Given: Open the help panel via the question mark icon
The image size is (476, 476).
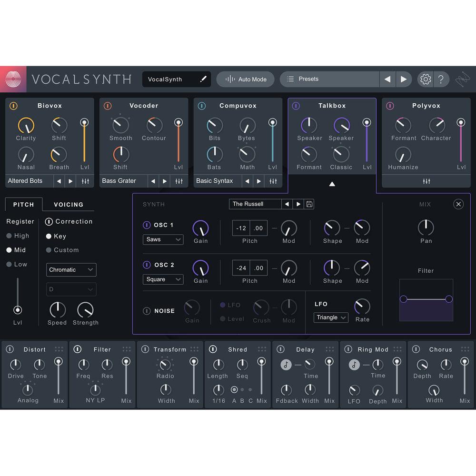Looking at the screenshot, I should 442,79.
